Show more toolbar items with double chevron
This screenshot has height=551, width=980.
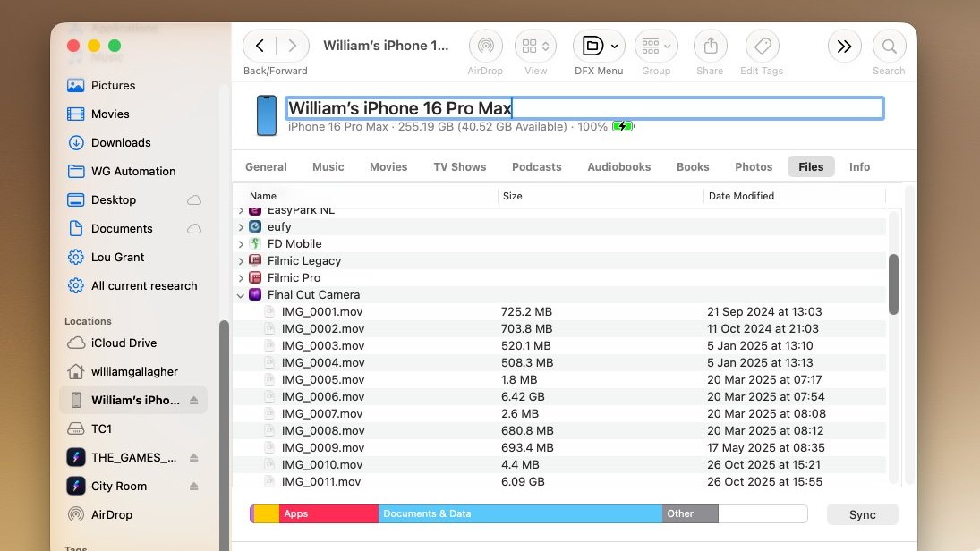pyautogui.click(x=844, y=47)
